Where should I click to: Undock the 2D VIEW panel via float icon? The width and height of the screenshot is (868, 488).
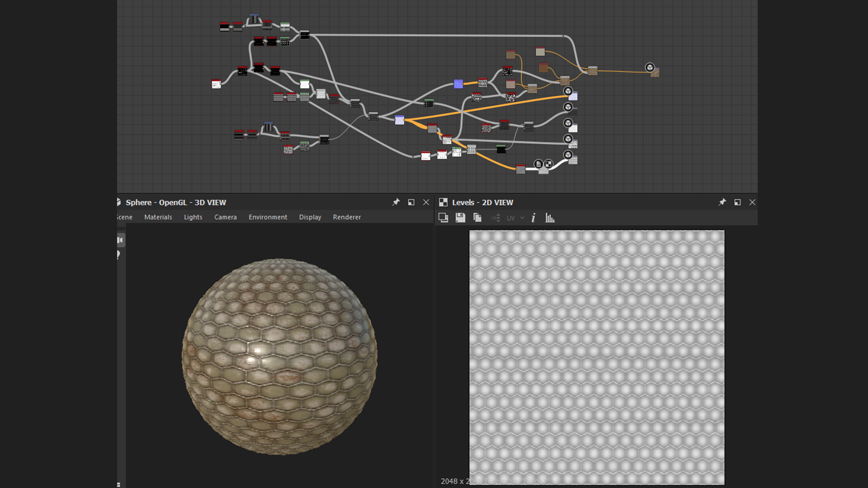737,202
